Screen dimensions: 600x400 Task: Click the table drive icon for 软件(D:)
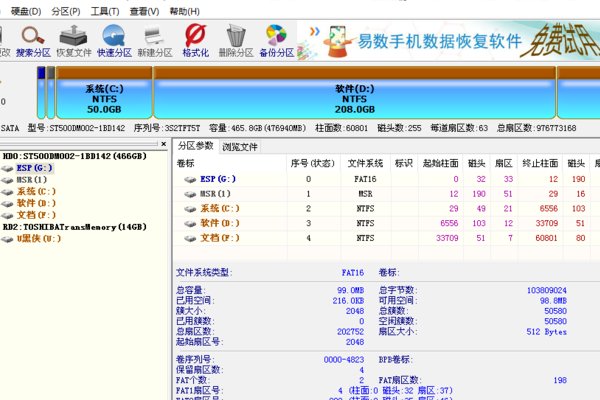(x=190, y=224)
